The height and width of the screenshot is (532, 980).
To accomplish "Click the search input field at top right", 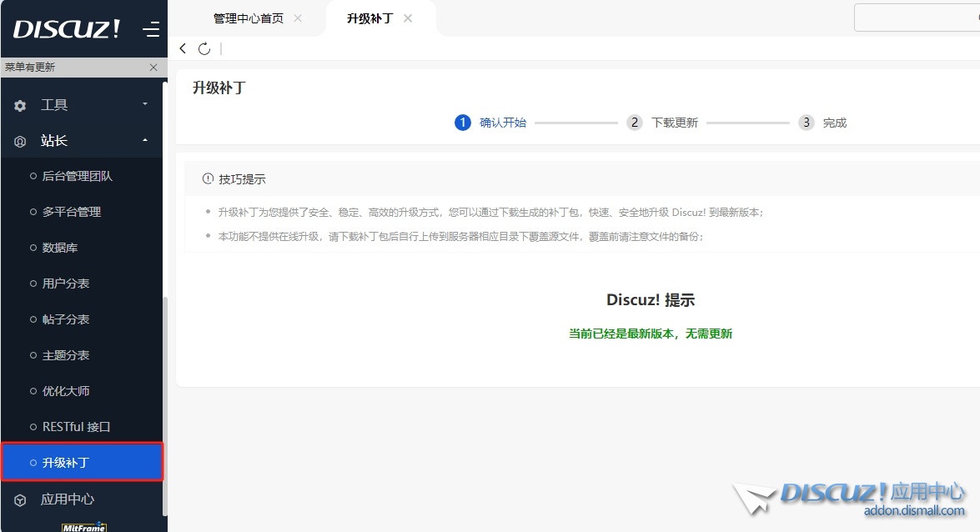I will [917, 18].
